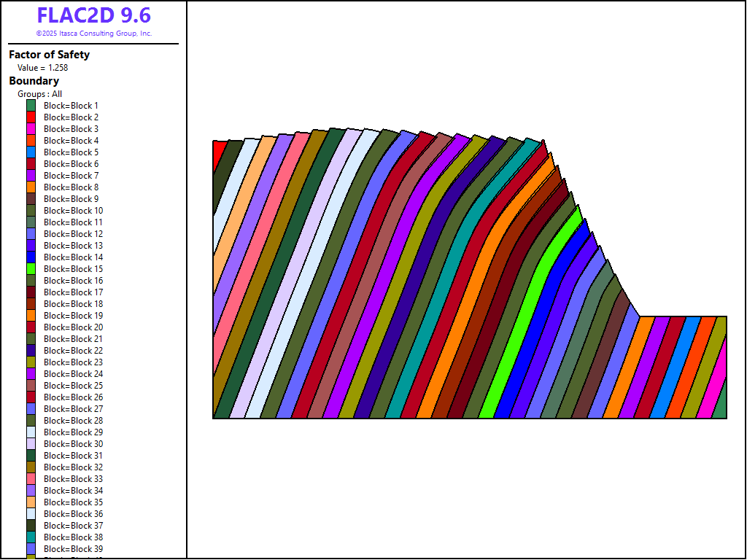
Task: Click the Block 1 green legend swatch
Action: pyautogui.click(x=31, y=106)
